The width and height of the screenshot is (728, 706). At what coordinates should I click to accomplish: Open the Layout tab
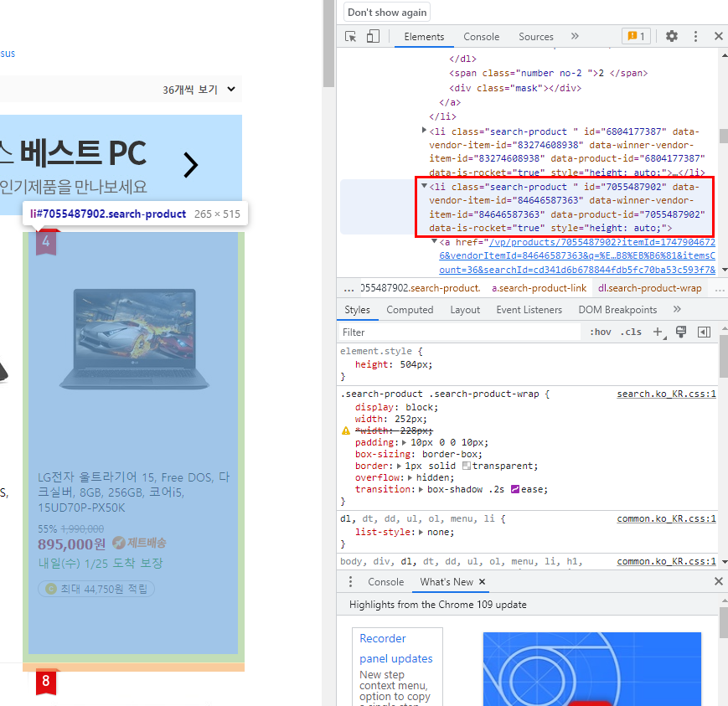[465, 310]
